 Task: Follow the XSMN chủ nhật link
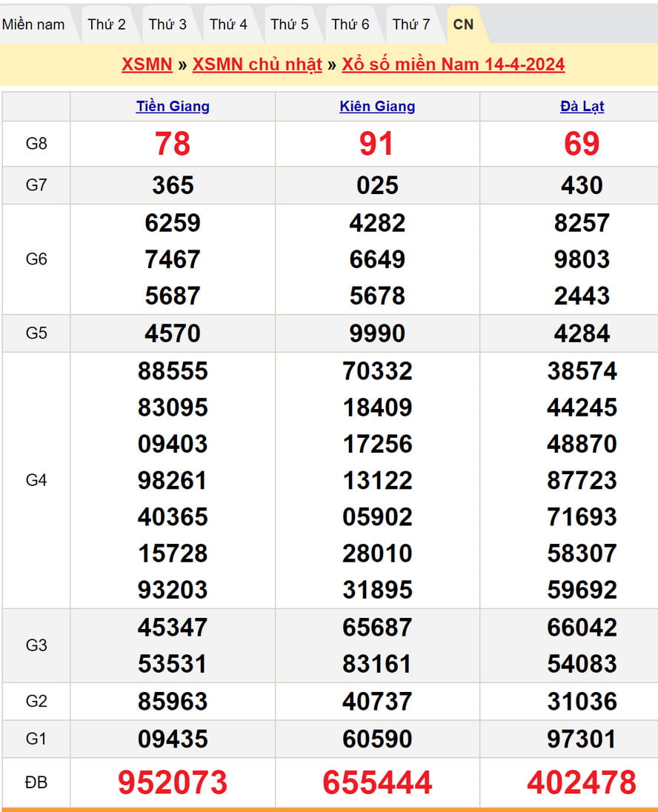point(257,64)
